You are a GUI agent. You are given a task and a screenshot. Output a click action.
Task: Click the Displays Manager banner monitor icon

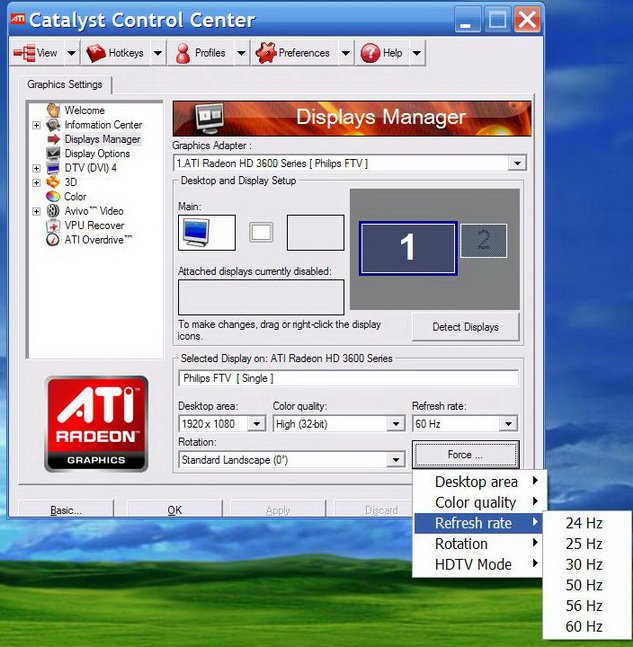click(x=210, y=118)
